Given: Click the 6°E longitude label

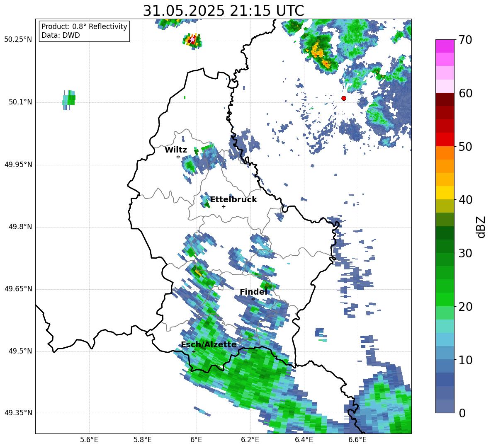Looking at the screenshot, I should pos(196,440).
